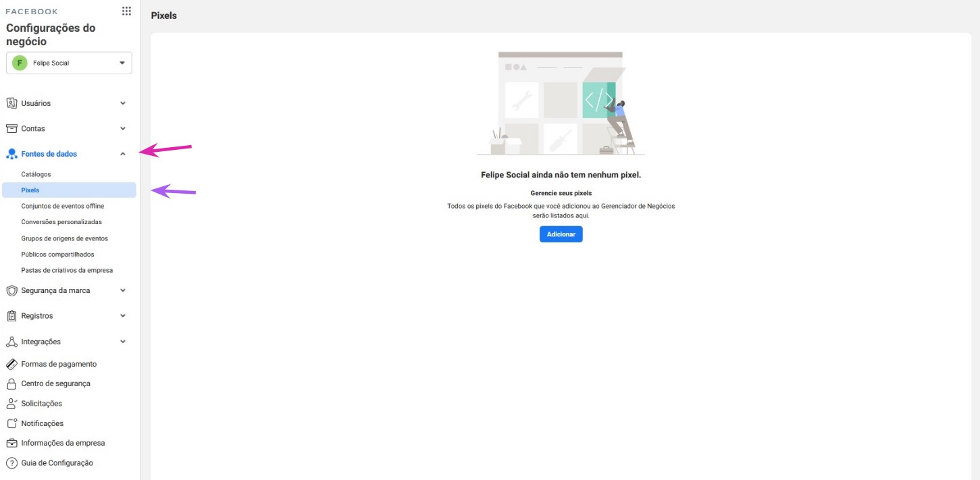Open Catálogos under data sources
The height and width of the screenshot is (480, 980).
click(36, 174)
